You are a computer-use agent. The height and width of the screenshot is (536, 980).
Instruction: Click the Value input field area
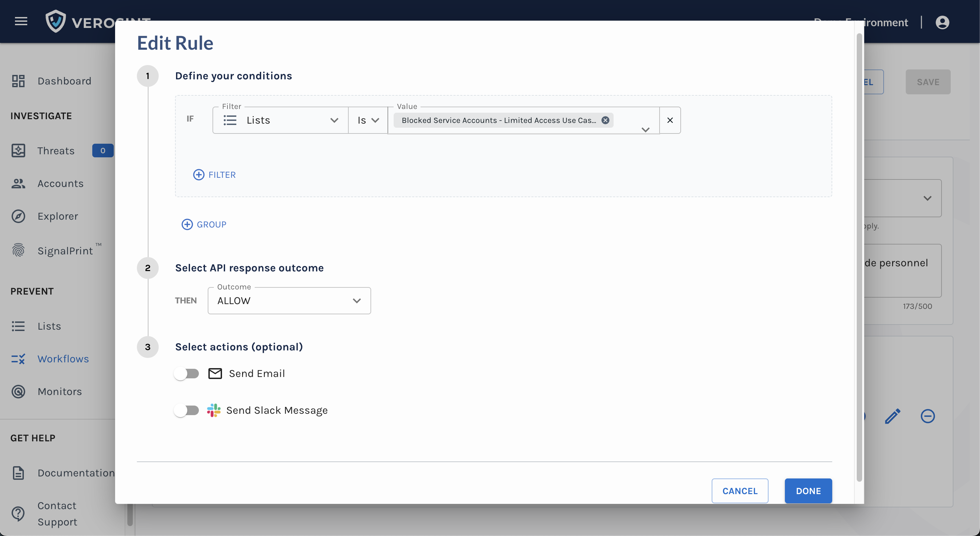[523, 120]
